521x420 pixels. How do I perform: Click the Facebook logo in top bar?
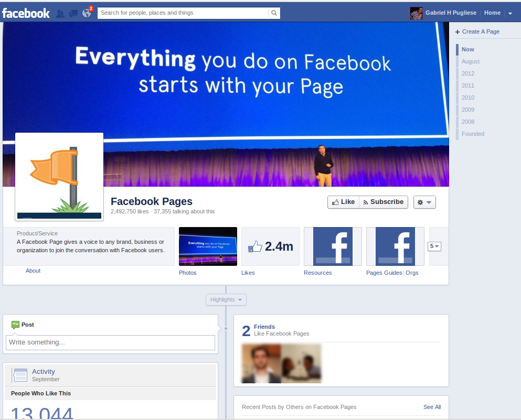(x=26, y=13)
